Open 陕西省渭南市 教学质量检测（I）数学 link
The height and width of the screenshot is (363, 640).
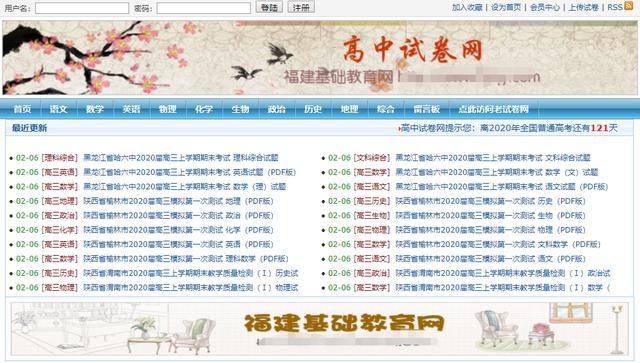(x=503, y=287)
